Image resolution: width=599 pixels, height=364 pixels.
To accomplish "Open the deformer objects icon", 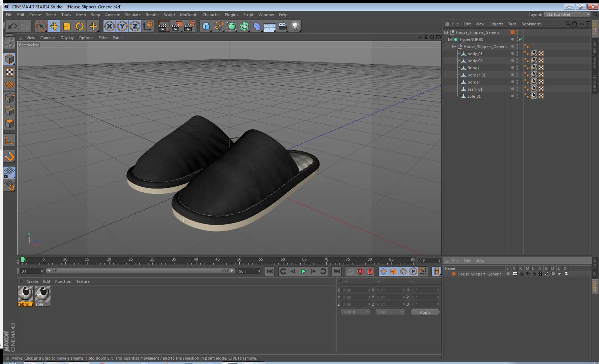I will click(x=257, y=26).
